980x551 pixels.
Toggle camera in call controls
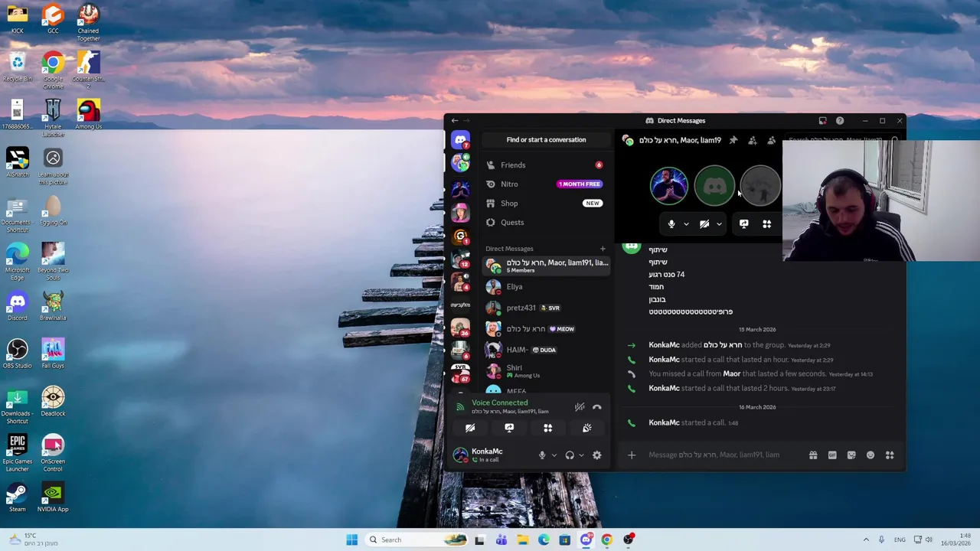click(704, 223)
